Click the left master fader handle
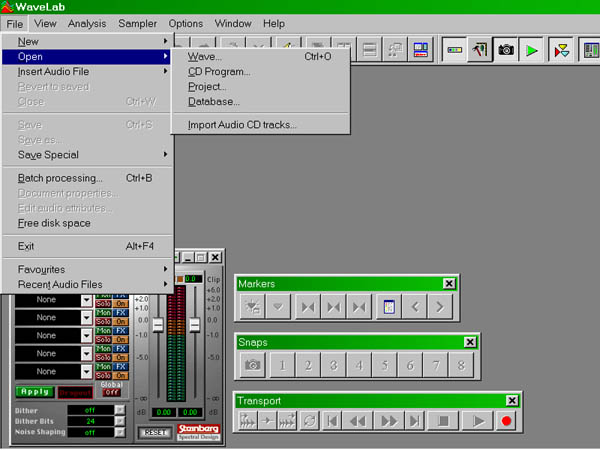 (x=158, y=325)
